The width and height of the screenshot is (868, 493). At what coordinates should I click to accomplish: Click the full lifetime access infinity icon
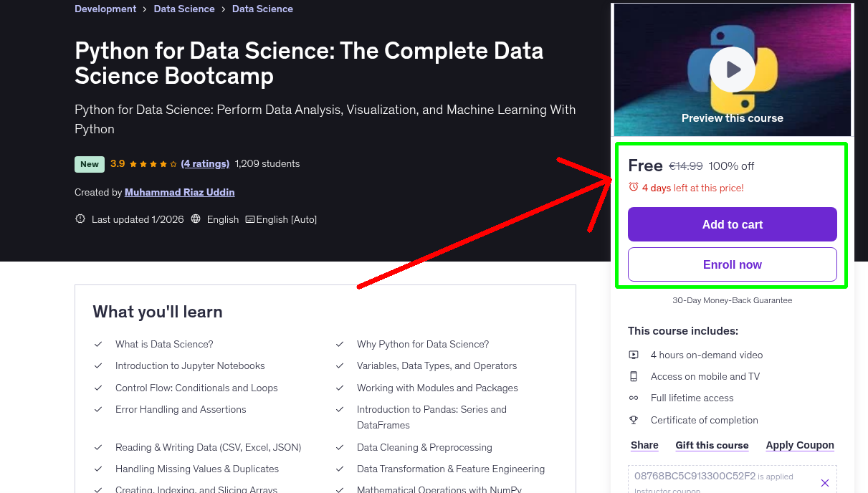[634, 398]
